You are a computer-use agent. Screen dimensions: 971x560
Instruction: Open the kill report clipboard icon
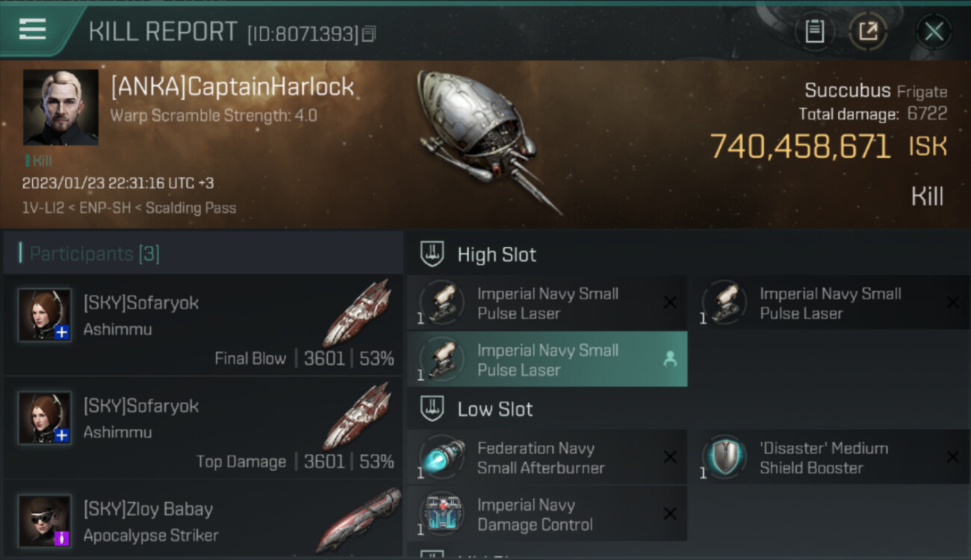tap(814, 31)
